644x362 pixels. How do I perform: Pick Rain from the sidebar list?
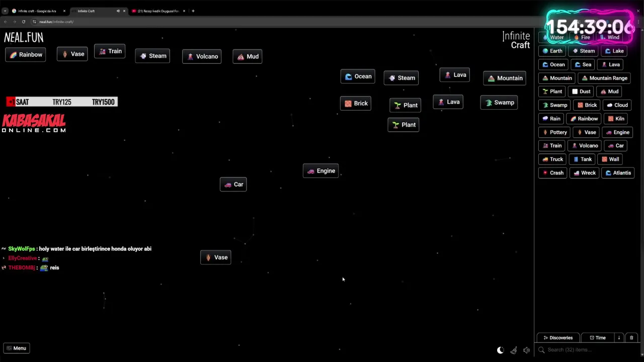tap(551, 119)
